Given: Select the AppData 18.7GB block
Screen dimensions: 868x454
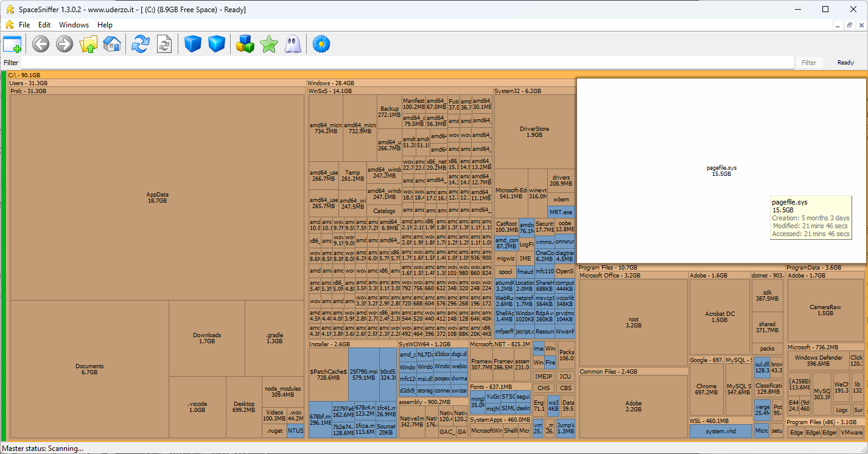Looking at the screenshot, I should click(x=157, y=197).
